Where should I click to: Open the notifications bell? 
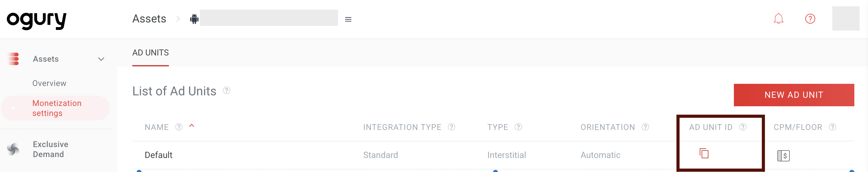click(778, 19)
